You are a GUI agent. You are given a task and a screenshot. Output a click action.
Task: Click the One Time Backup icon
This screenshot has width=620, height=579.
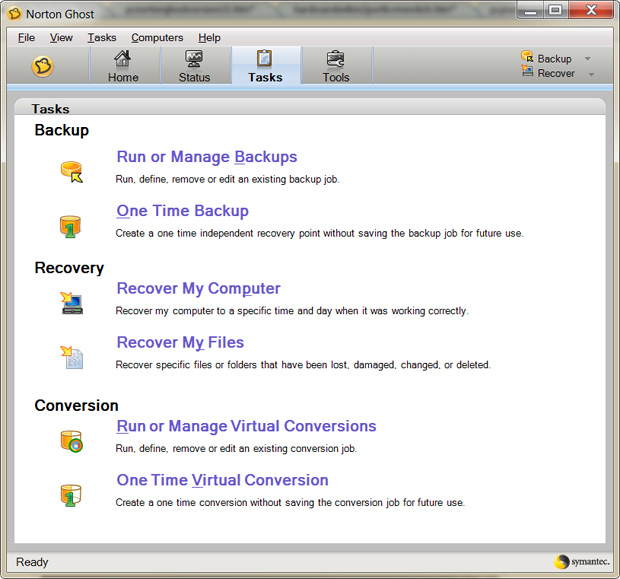(x=70, y=226)
